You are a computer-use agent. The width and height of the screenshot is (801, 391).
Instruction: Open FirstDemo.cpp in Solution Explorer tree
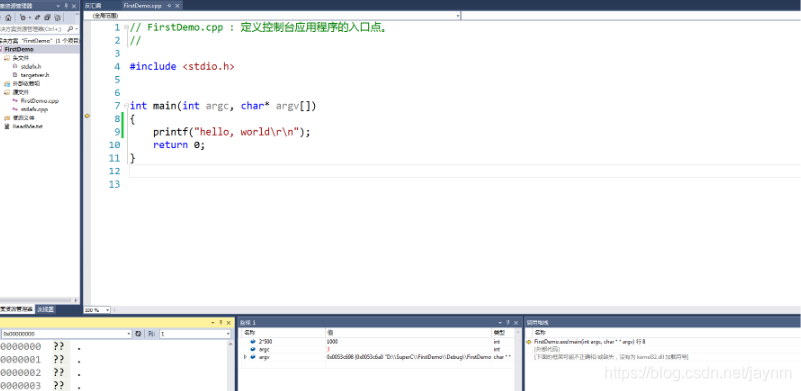point(39,101)
